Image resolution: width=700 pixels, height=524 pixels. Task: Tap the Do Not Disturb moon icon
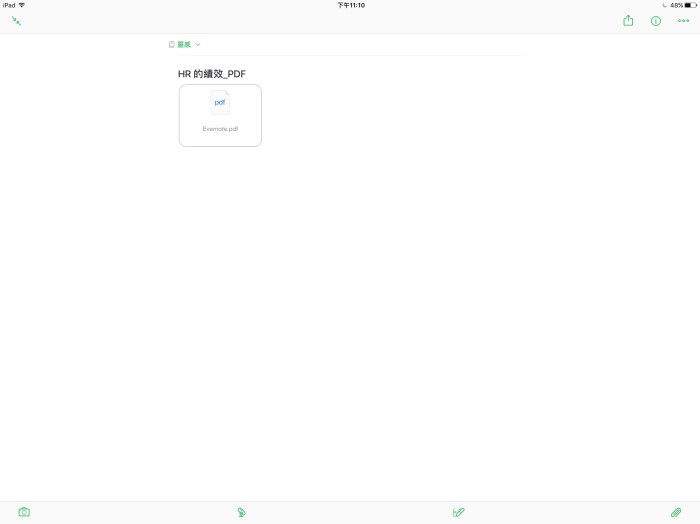click(x=664, y=5)
